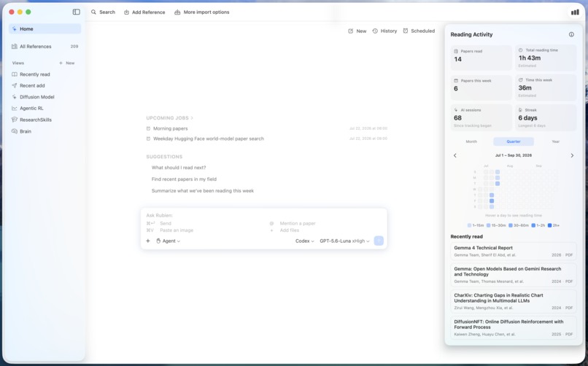Click the Streak 6 days stat card
The image size is (588, 366).
[546, 117]
